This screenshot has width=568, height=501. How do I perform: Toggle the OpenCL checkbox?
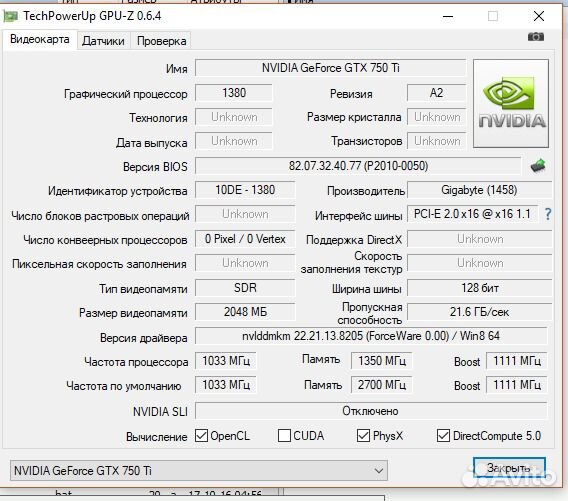201,435
